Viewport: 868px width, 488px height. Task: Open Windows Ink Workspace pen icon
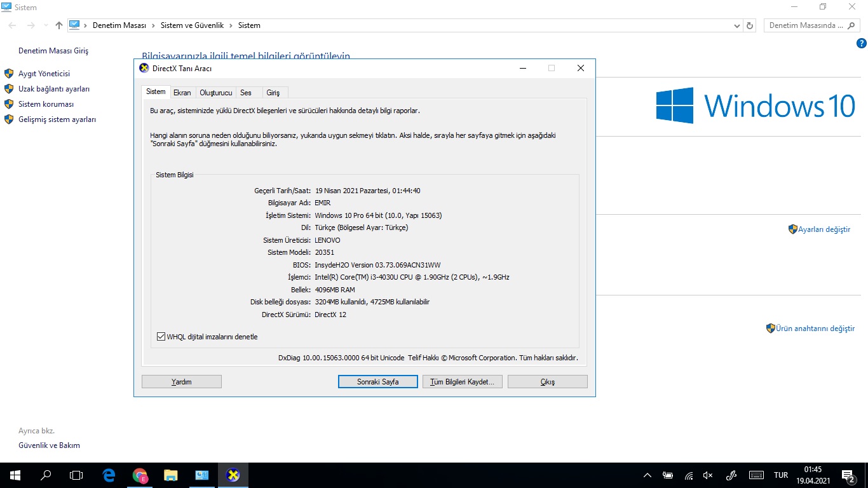731,475
